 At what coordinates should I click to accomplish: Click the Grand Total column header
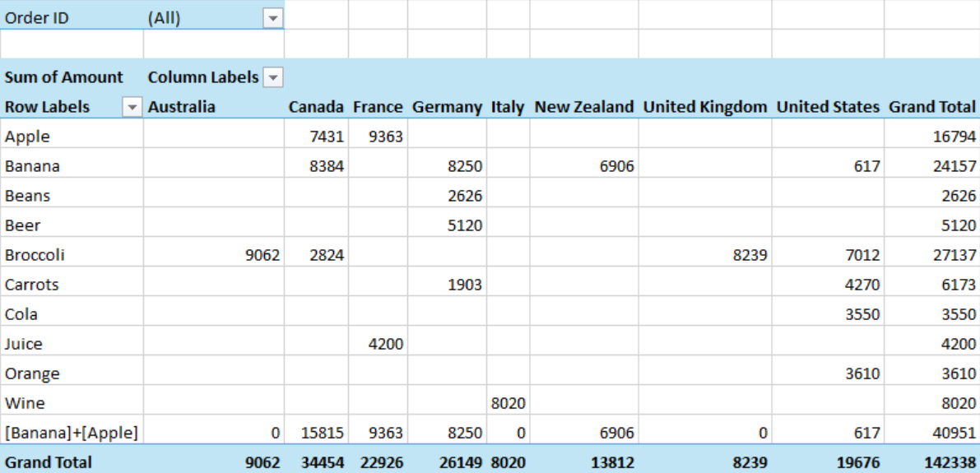[x=931, y=107]
